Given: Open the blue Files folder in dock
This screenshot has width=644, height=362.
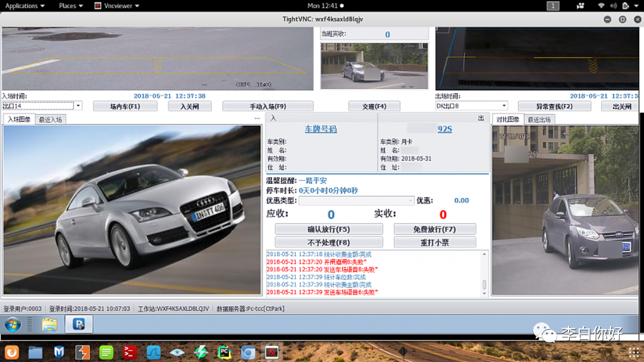Looking at the screenshot, I should 35,352.
